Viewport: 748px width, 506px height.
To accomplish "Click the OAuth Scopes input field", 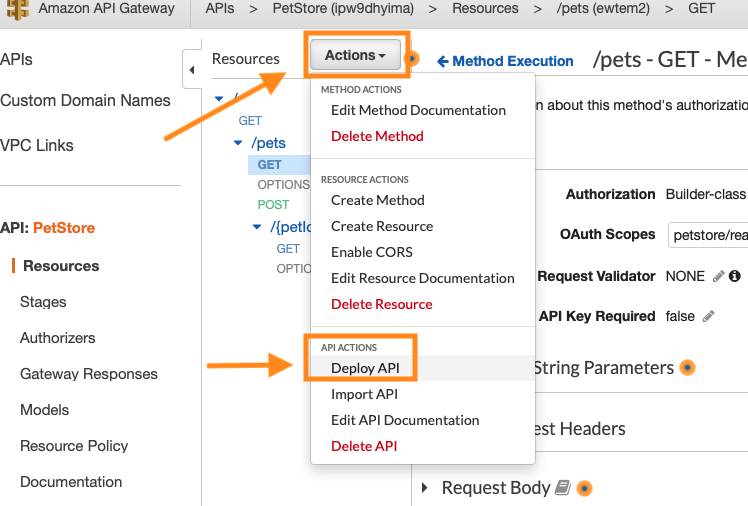I will [x=708, y=235].
